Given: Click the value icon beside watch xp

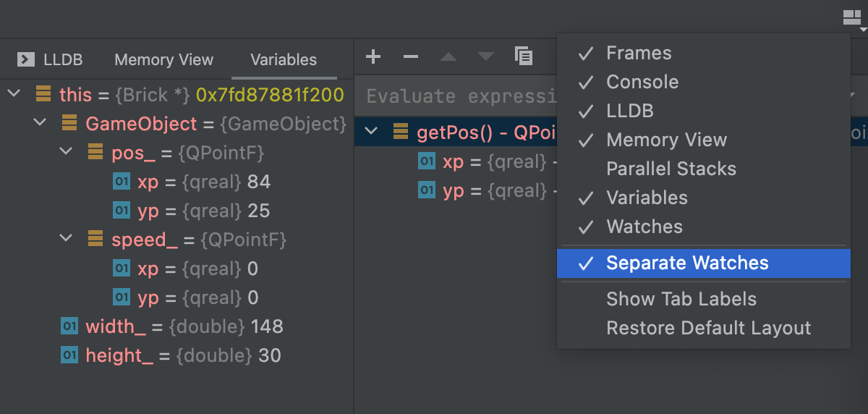Looking at the screenshot, I should click(x=427, y=161).
